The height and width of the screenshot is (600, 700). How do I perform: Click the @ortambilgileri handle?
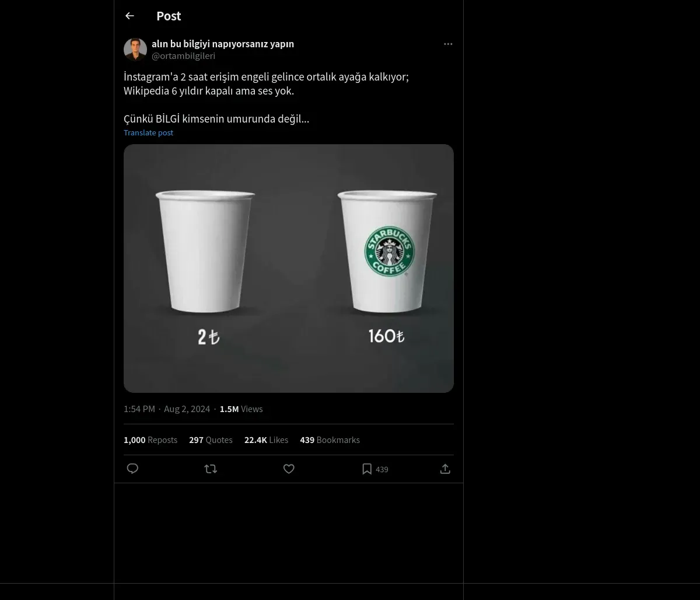pos(183,56)
